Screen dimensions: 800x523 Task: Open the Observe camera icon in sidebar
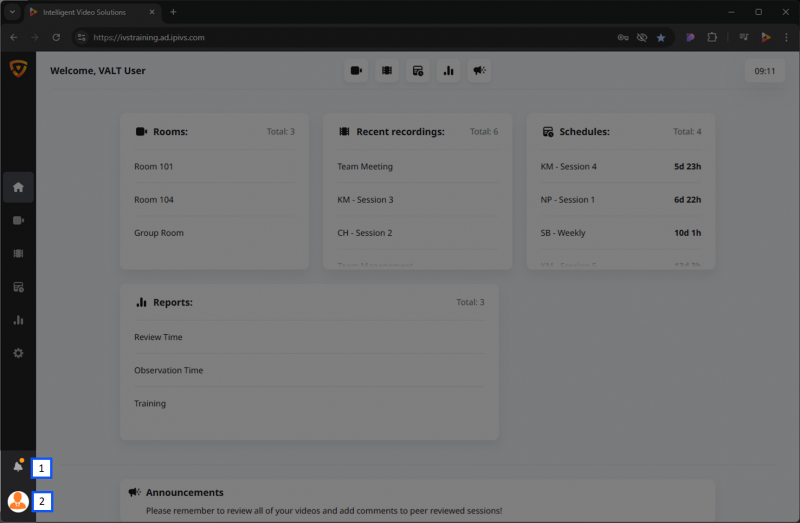(x=18, y=220)
